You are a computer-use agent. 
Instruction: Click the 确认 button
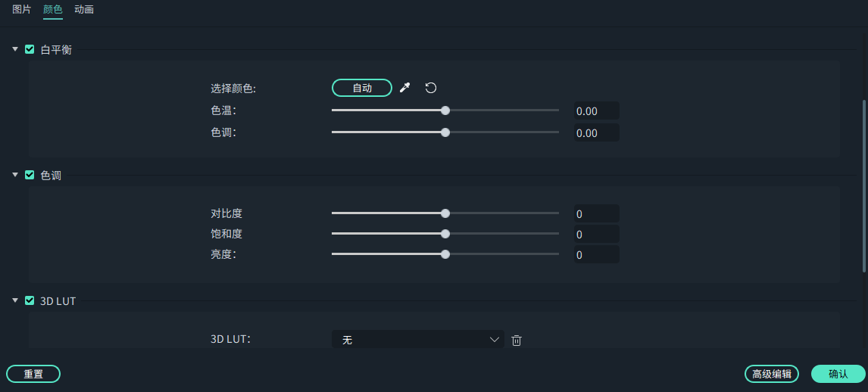(x=838, y=374)
